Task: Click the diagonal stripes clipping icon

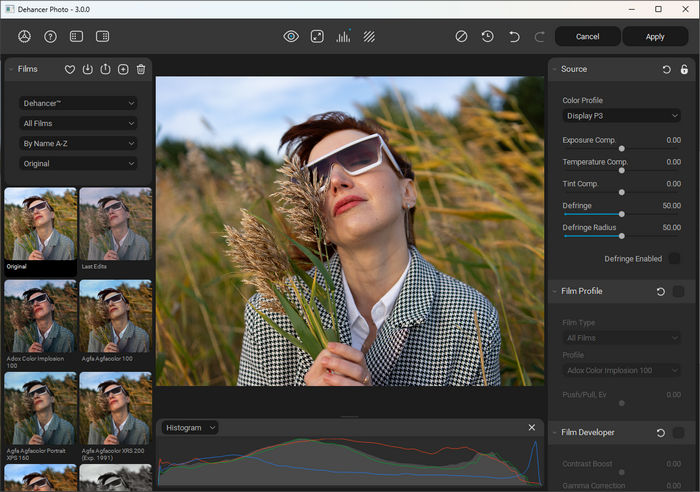Action: pyautogui.click(x=369, y=37)
